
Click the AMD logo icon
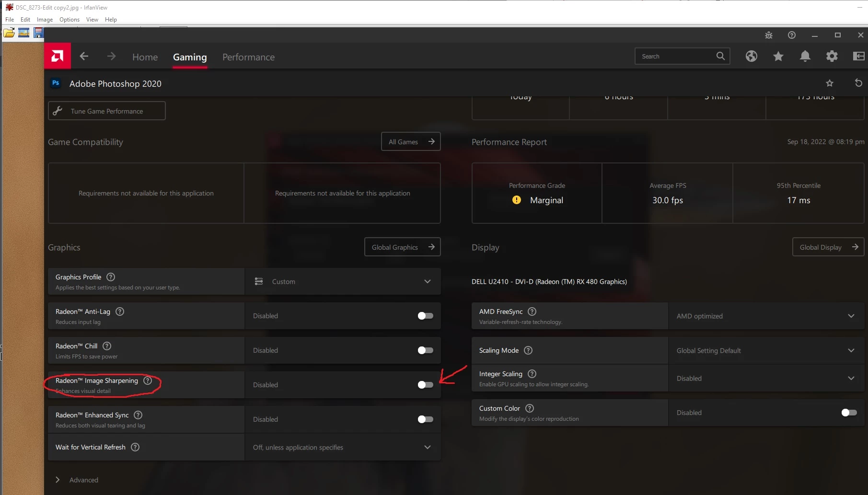(x=58, y=56)
